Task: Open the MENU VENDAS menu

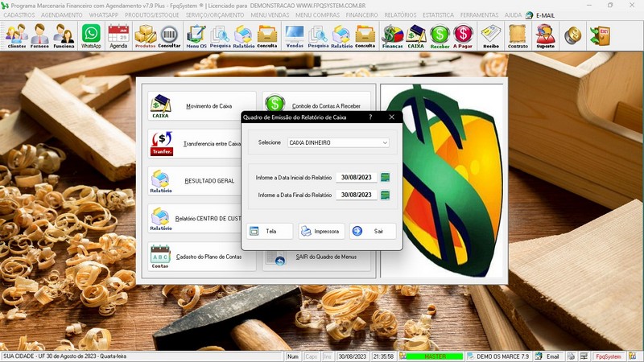Action: pos(270,14)
